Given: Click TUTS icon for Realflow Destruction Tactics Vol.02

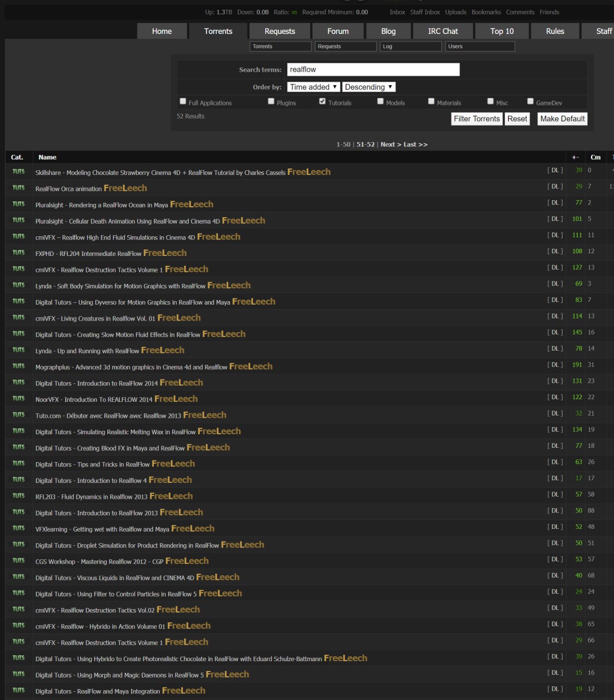Looking at the screenshot, I should (19, 609).
